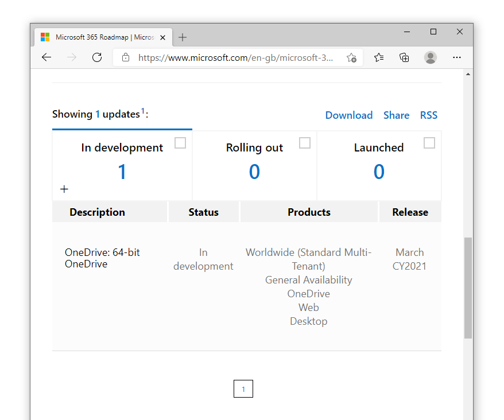The image size is (504, 420).
Task: Click General Availability in Products cell
Action: pos(309,280)
